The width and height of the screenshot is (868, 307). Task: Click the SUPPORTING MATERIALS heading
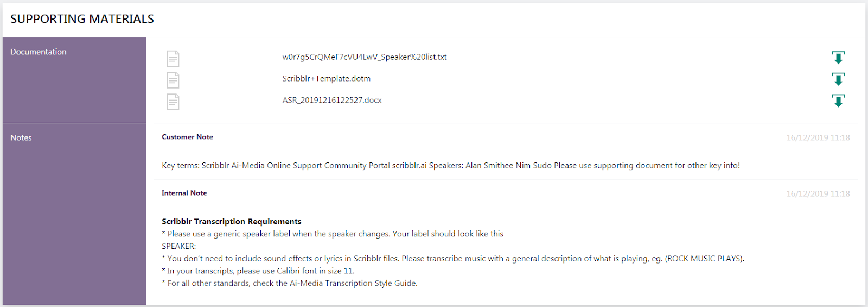82,19
